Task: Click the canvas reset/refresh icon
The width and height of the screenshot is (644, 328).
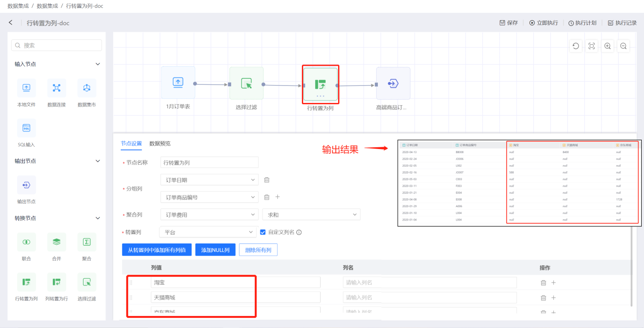Action: [576, 46]
